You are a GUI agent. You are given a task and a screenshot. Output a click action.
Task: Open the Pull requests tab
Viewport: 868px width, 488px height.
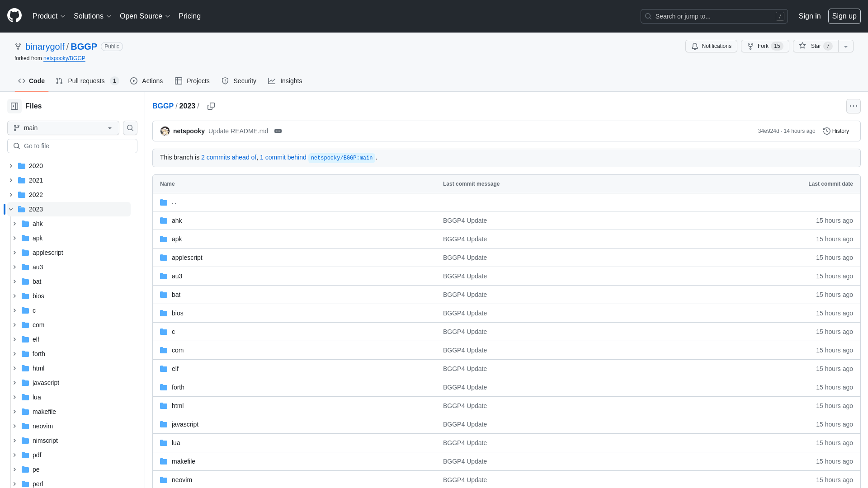[x=87, y=81]
